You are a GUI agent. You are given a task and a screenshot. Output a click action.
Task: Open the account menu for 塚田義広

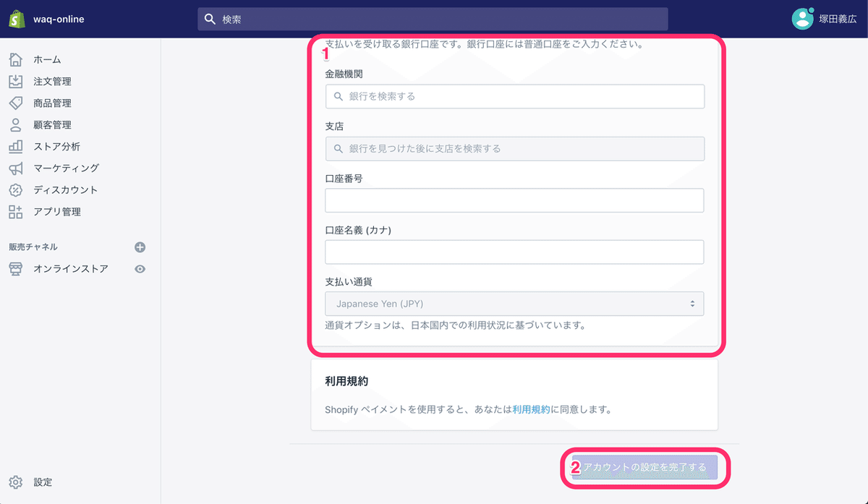pos(827,18)
